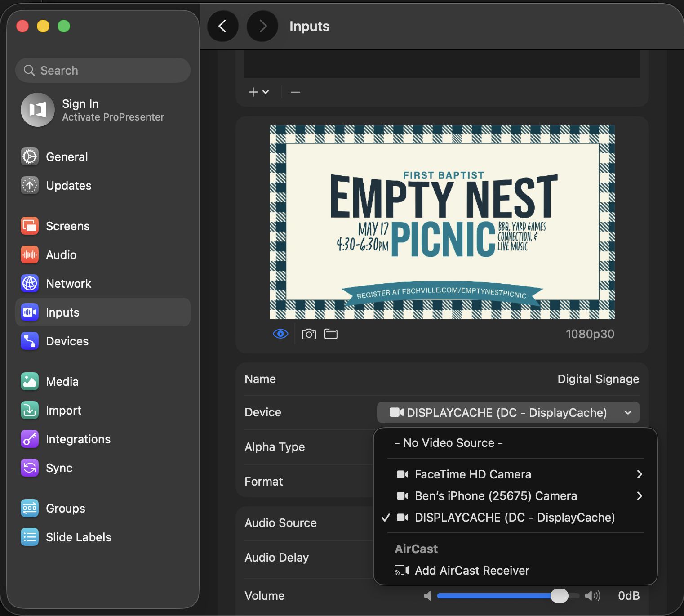The width and height of the screenshot is (684, 616).
Task: Click the Import sidebar icon
Action: tap(30, 410)
